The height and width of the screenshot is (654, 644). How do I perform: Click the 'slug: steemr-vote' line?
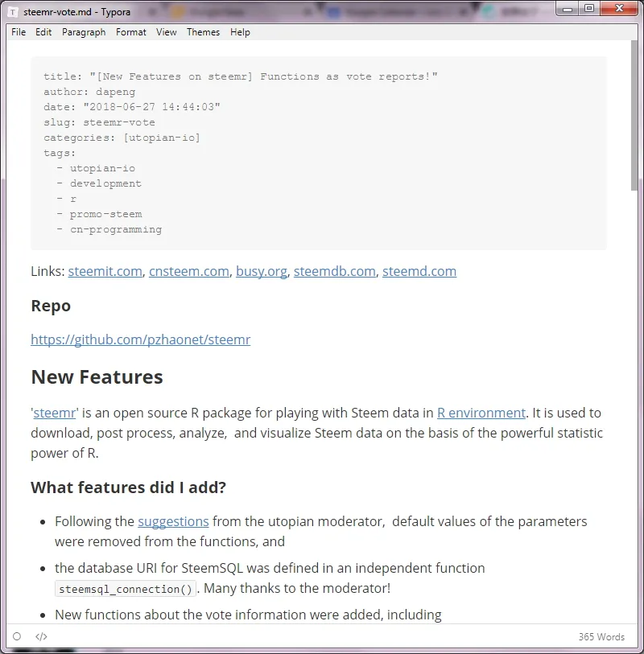tap(99, 122)
